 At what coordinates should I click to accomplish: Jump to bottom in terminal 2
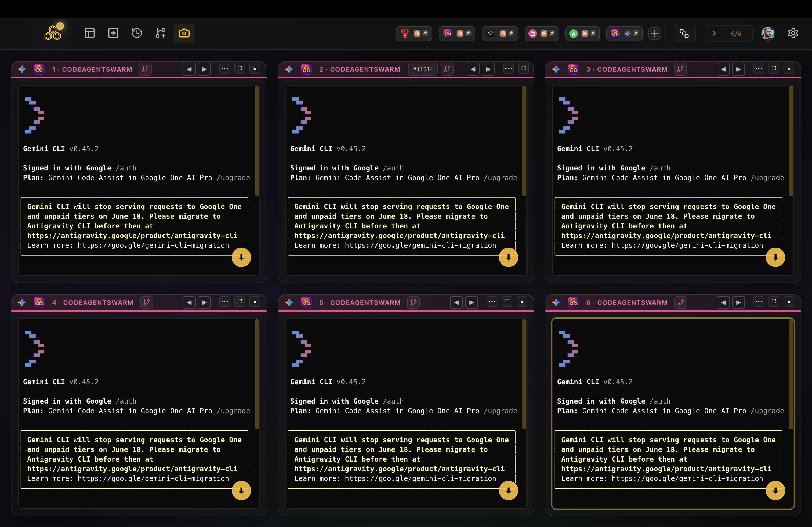coord(508,257)
